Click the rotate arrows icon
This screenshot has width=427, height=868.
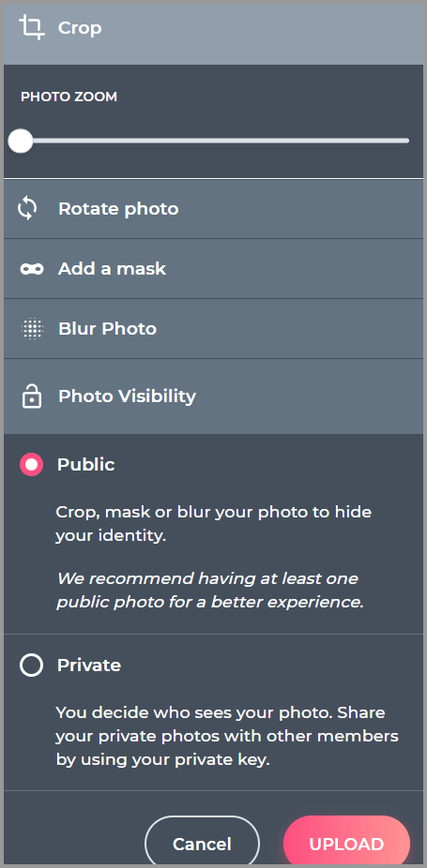point(28,209)
